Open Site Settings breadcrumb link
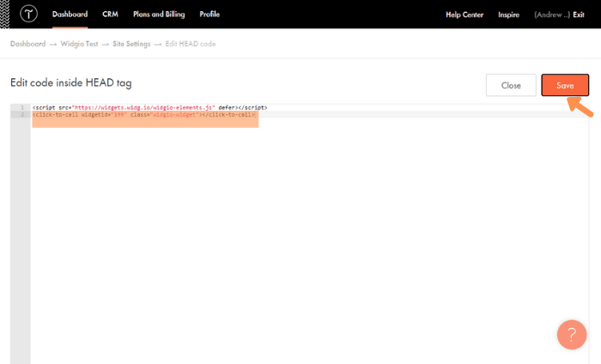601x364 pixels. pyautogui.click(x=131, y=44)
